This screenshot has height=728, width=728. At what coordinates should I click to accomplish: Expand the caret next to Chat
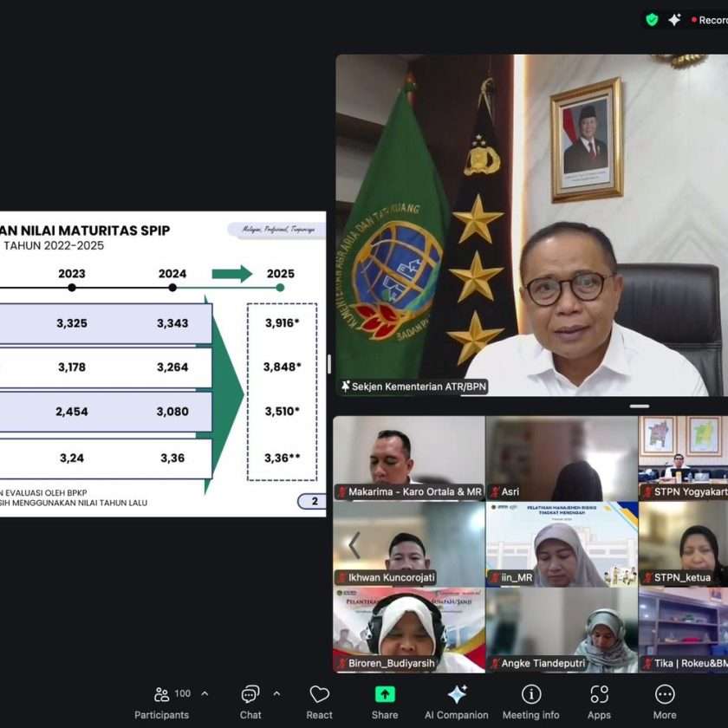click(x=276, y=693)
